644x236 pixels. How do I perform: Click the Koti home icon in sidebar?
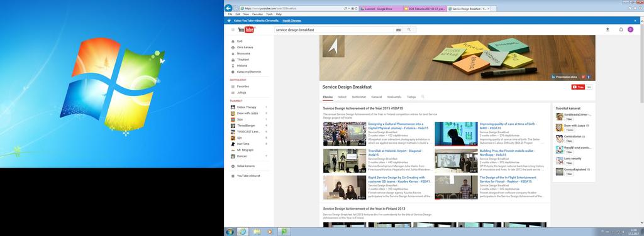pos(233,41)
